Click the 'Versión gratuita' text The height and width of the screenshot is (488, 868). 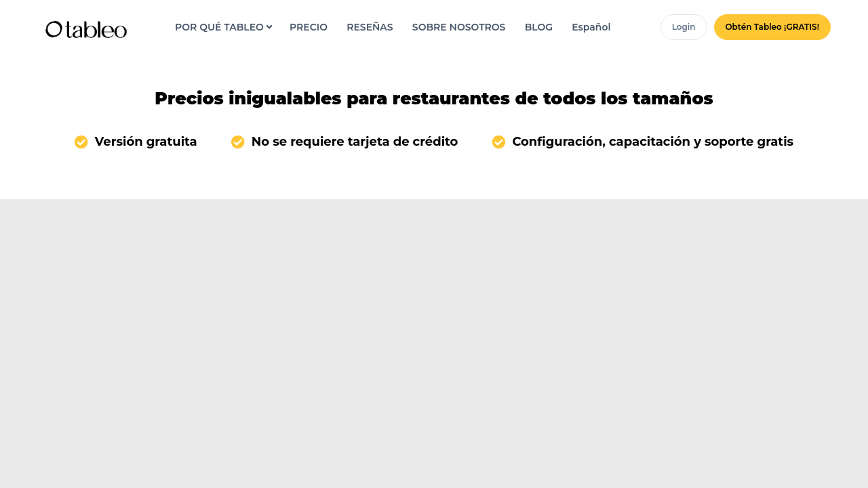point(146,142)
